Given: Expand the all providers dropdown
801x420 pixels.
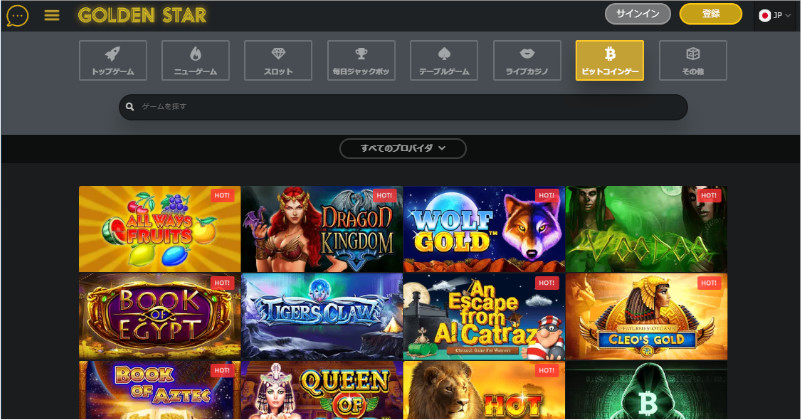Looking at the screenshot, I should (403, 148).
